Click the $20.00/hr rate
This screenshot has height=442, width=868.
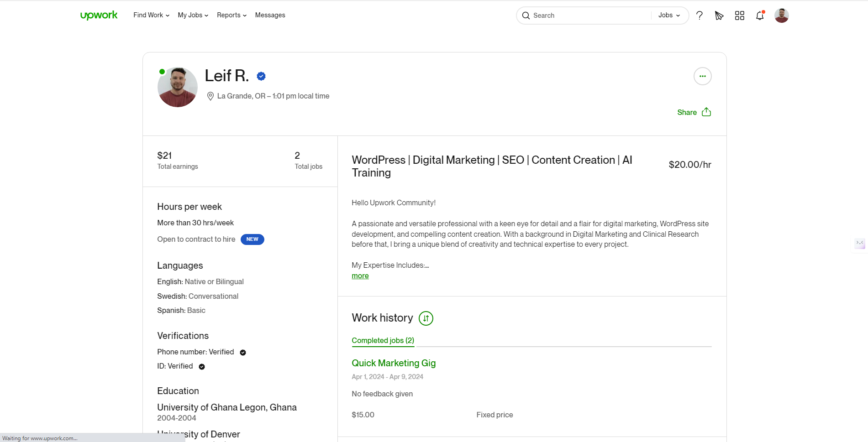click(690, 165)
